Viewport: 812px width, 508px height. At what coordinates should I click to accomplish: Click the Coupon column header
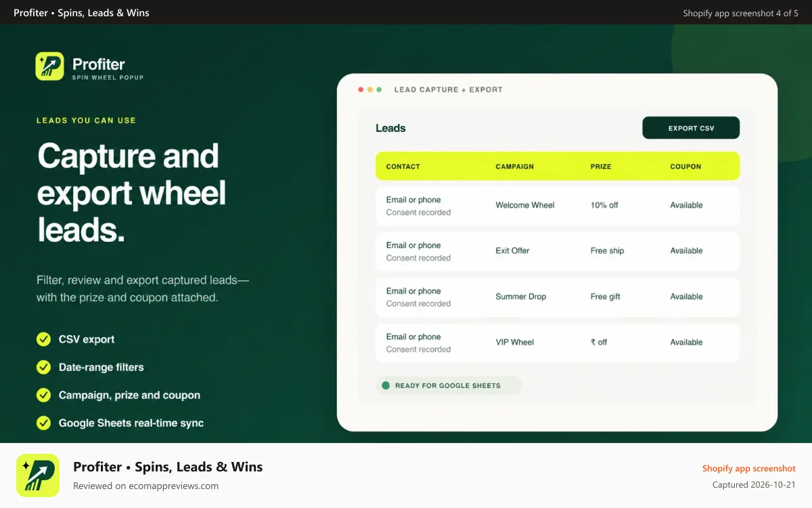[x=686, y=167]
